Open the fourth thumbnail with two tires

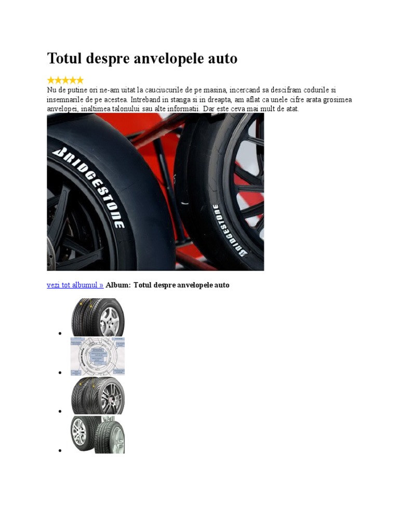pos(98,435)
